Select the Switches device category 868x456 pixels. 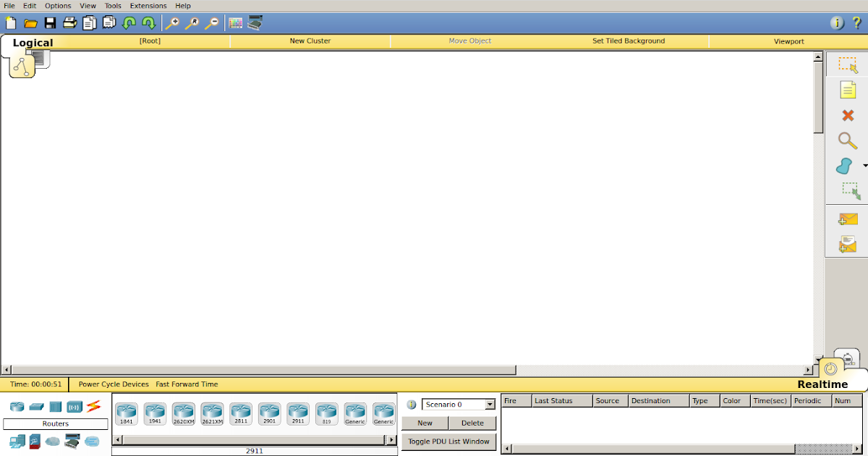[x=36, y=407]
